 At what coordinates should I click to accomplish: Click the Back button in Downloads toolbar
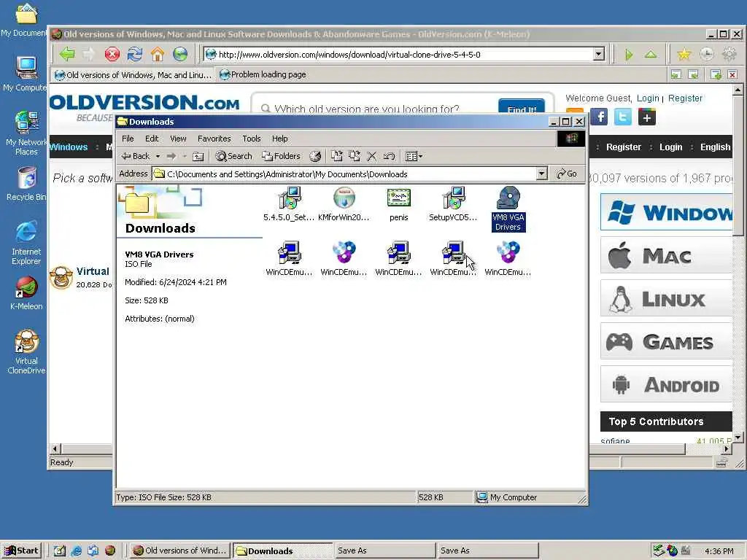click(x=136, y=156)
